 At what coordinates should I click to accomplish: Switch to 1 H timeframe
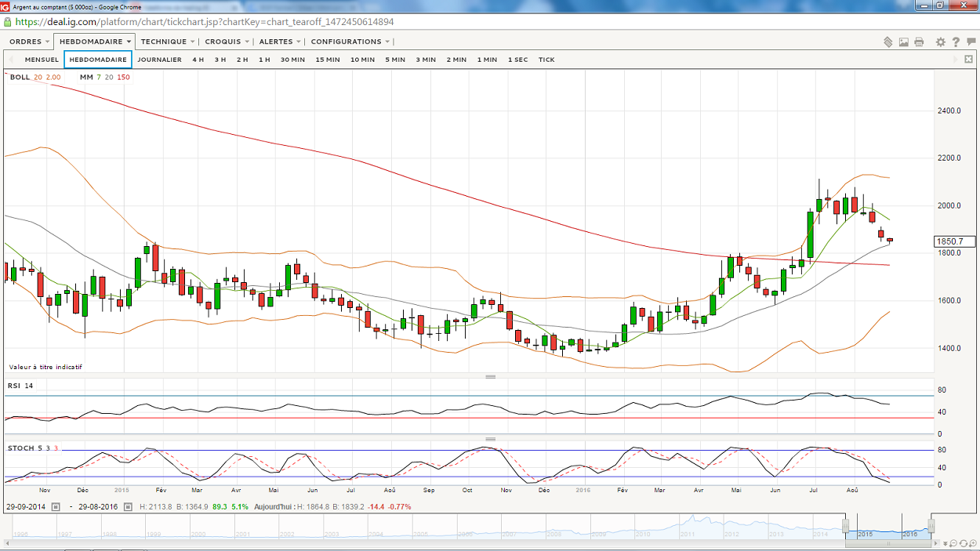(x=264, y=60)
